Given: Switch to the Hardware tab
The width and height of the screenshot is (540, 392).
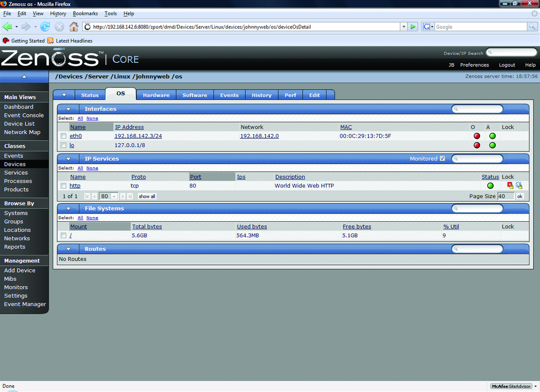Looking at the screenshot, I should click(x=156, y=95).
